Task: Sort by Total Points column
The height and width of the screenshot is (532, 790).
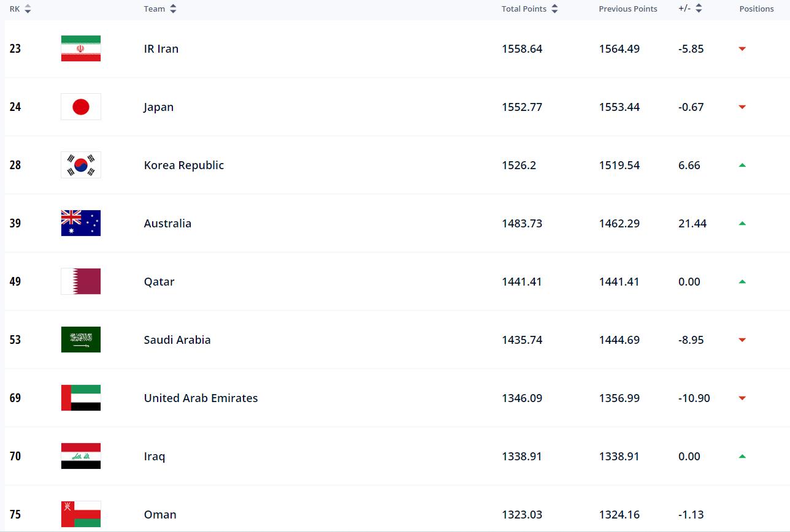Action: tap(554, 9)
